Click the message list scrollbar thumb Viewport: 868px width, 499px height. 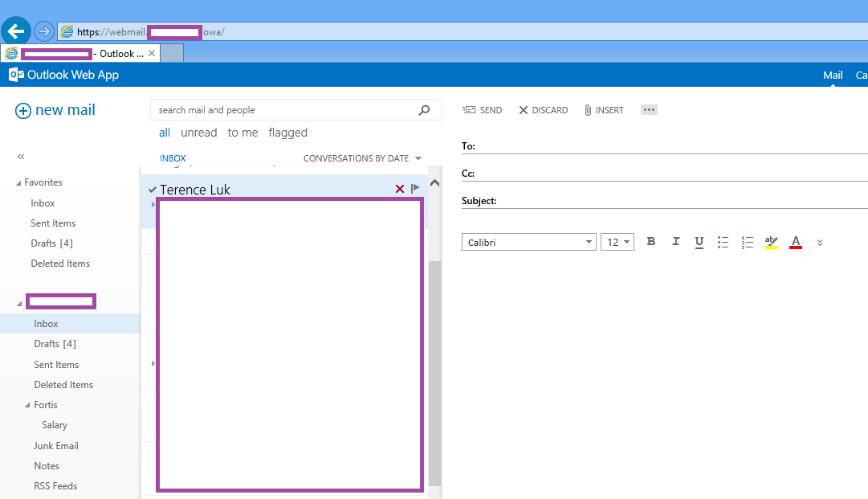coord(434,373)
